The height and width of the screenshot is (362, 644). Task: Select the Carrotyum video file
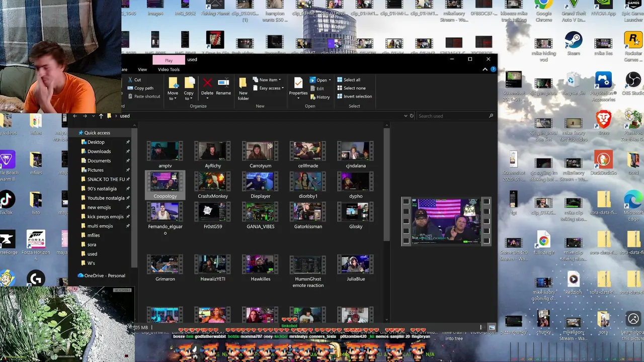[x=261, y=155]
